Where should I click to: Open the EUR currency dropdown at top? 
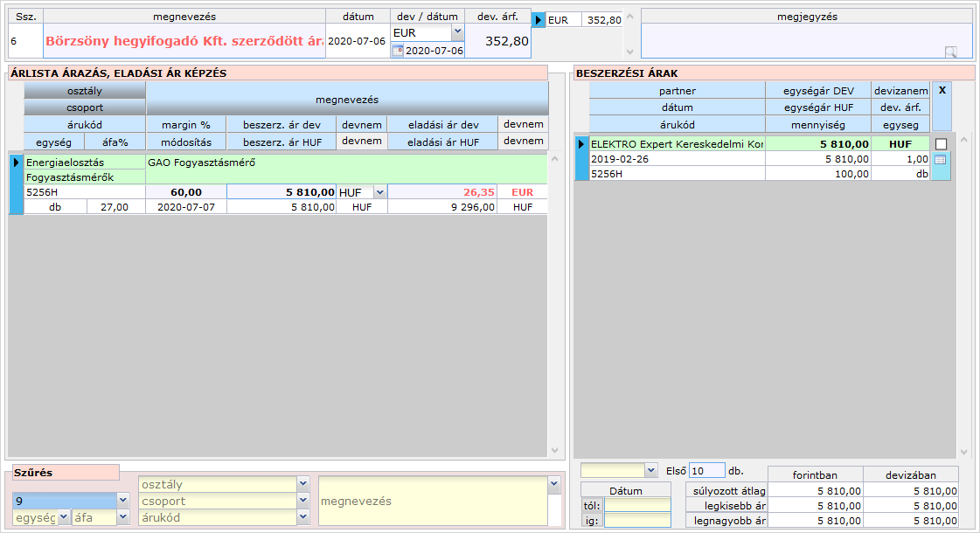coord(457,31)
